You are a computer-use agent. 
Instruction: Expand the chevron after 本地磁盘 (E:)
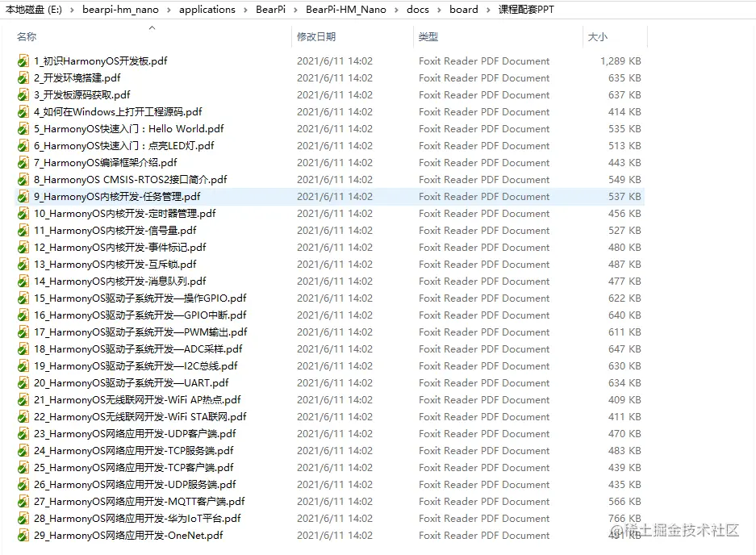(72, 10)
